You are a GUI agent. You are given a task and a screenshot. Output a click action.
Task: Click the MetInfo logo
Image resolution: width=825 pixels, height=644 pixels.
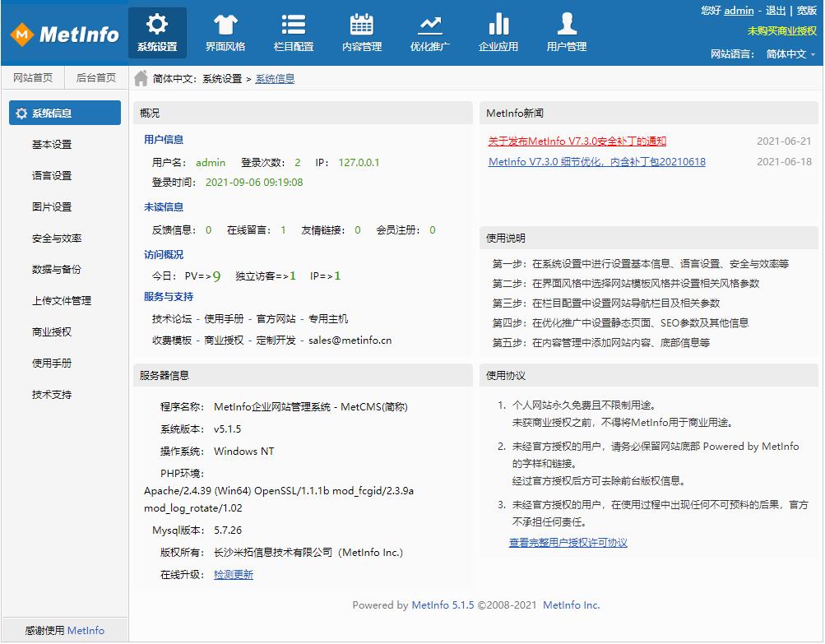pyautogui.click(x=64, y=35)
